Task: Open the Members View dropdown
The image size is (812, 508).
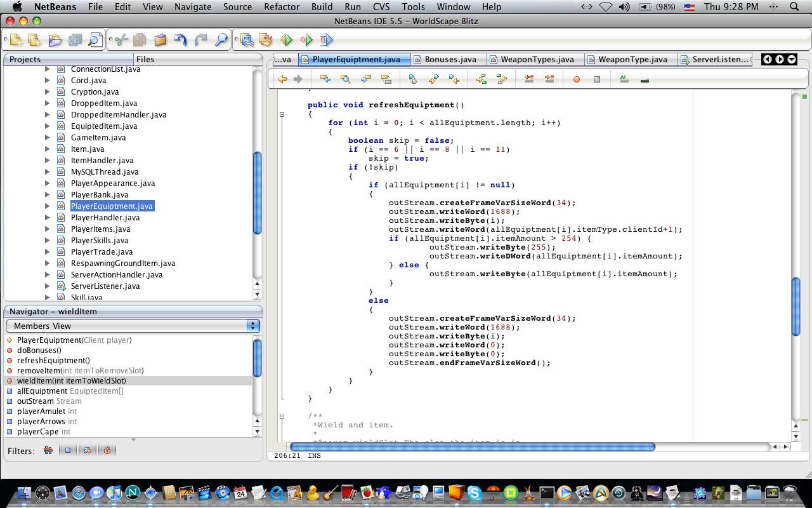Action: pos(133,326)
